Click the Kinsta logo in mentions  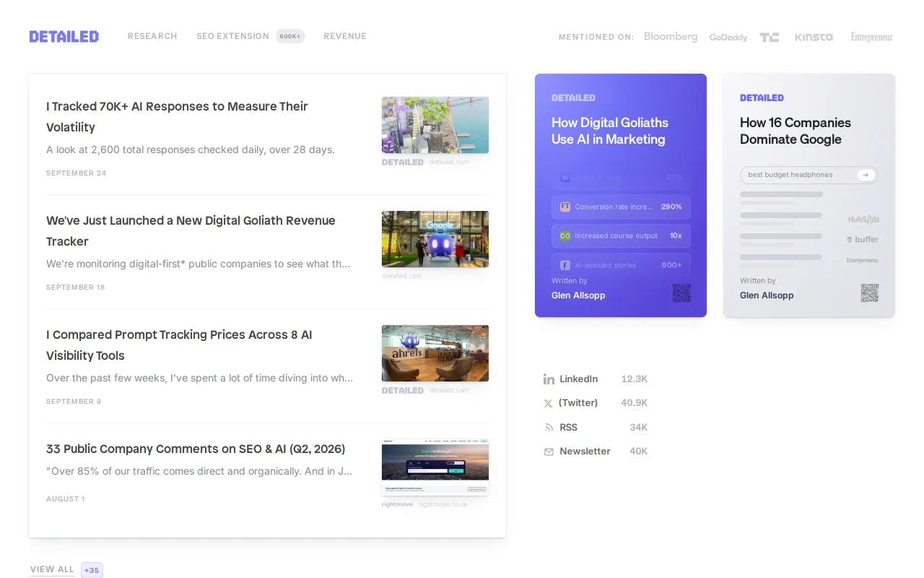(814, 37)
